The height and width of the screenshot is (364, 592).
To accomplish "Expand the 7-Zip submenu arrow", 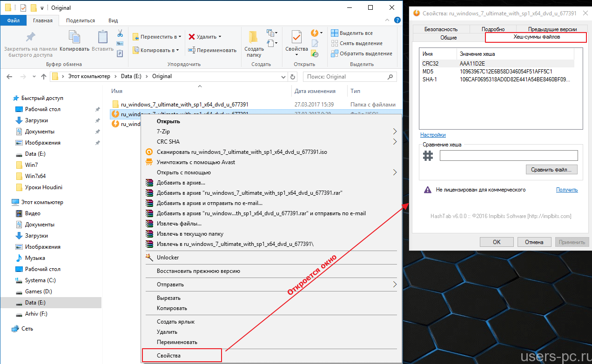I will [x=395, y=132].
